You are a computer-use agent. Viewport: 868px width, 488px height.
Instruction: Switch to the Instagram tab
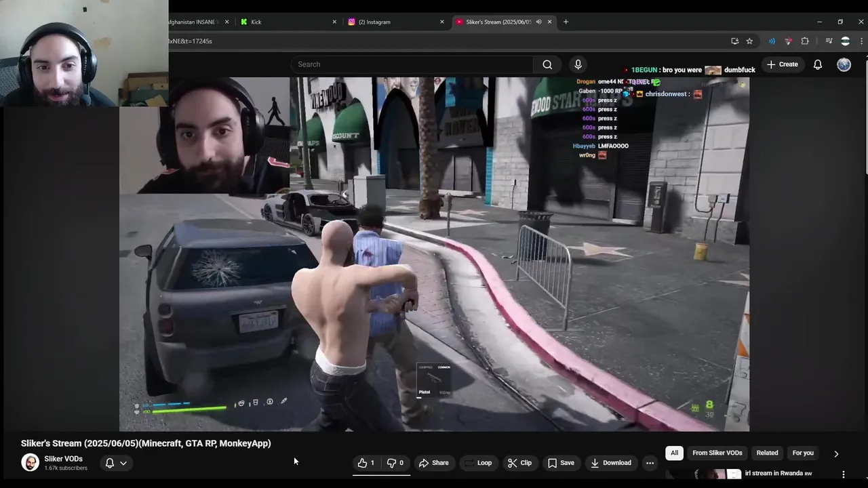click(x=395, y=22)
